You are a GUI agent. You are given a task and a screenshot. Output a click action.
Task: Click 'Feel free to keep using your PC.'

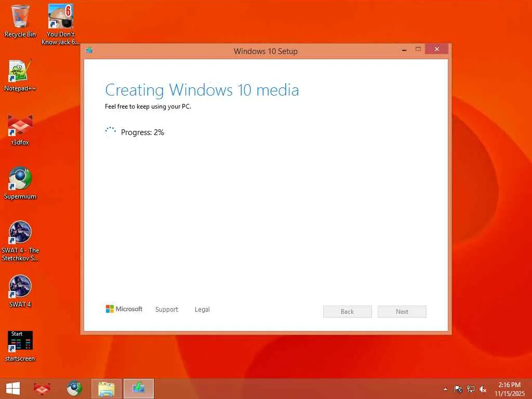click(148, 107)
